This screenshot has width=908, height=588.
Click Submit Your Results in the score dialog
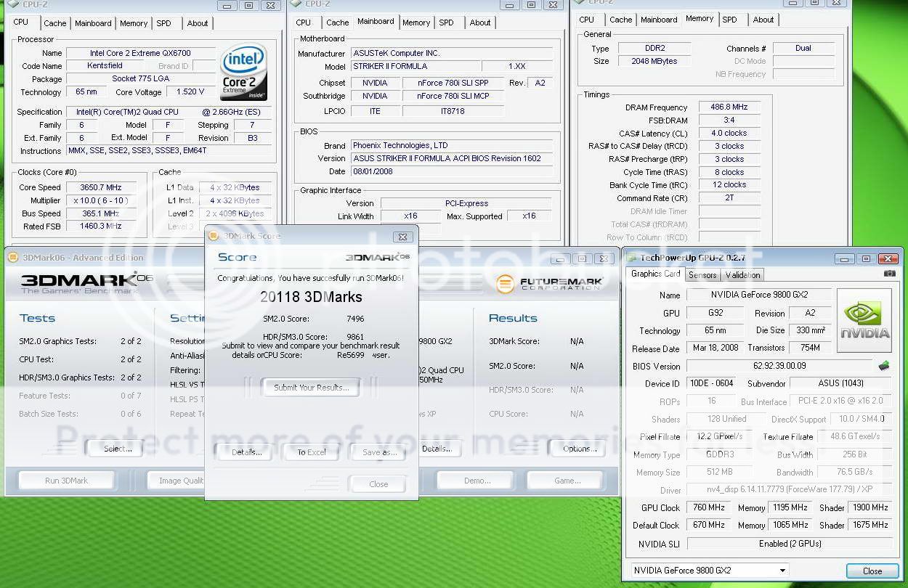(311, 388)
